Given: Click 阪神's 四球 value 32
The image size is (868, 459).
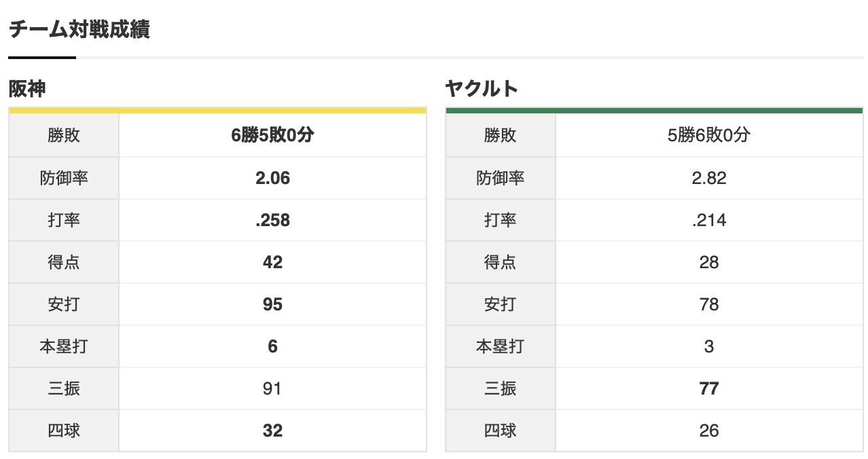Looking at the screenshot, I should pos(272,430).
